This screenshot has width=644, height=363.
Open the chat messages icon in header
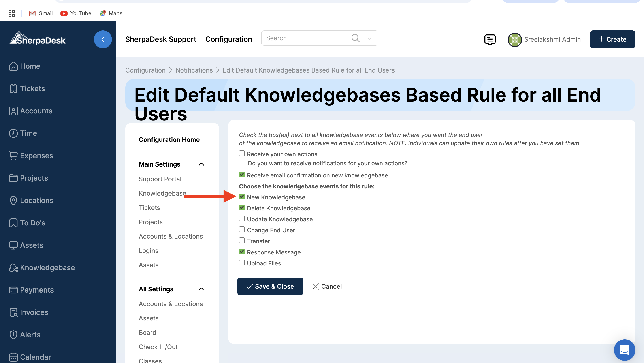pos(490,39)
